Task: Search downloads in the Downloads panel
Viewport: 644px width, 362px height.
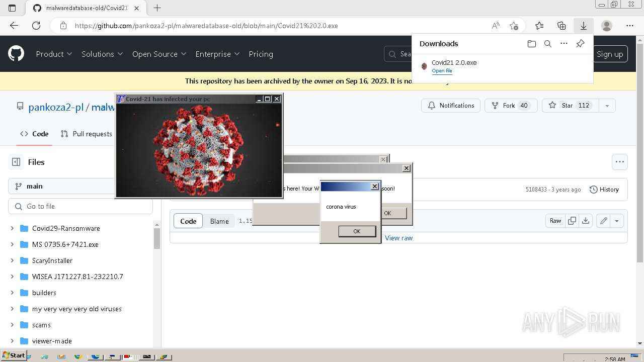Action: coord(548,44)
